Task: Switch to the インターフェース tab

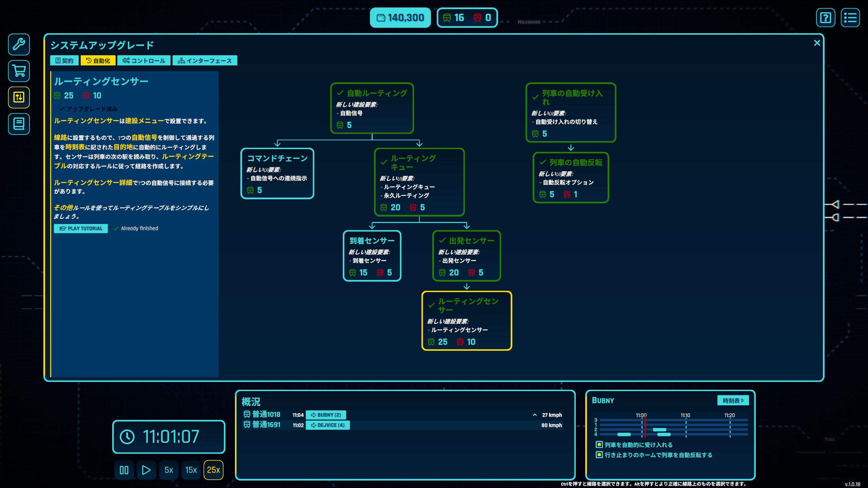Action: tap(205, 61)
